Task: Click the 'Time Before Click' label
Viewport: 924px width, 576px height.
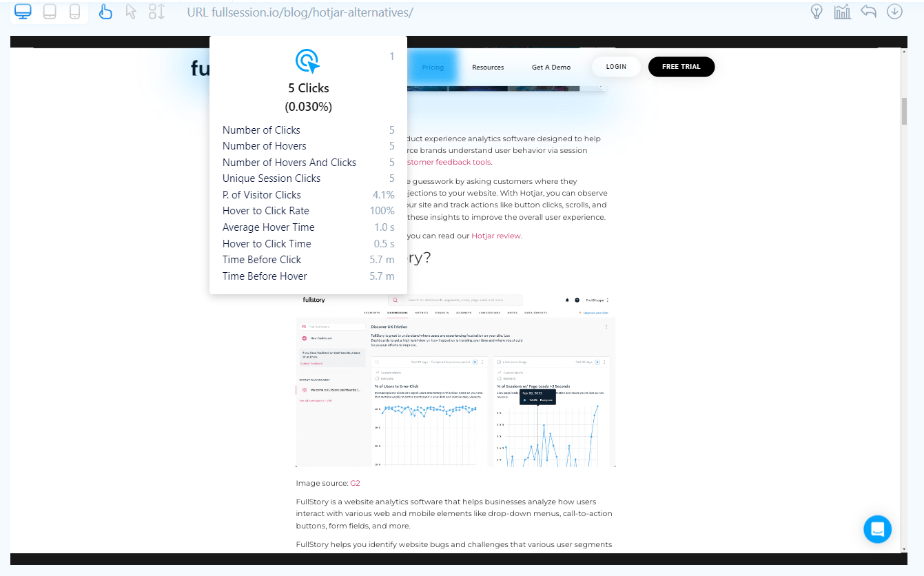Action: click(262, 260)
